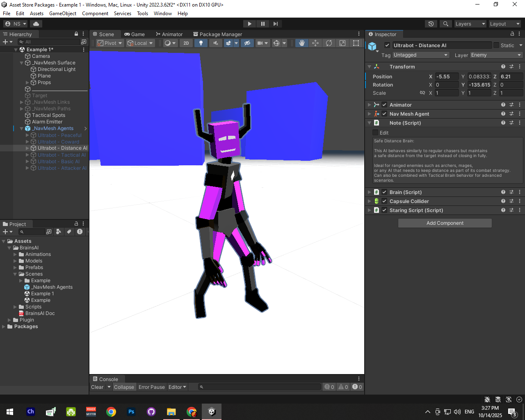The height and width of the screenshot is (420, 525).
Task: Click the Scale constrained proportions link icon
Action: (x=422, y=93)
